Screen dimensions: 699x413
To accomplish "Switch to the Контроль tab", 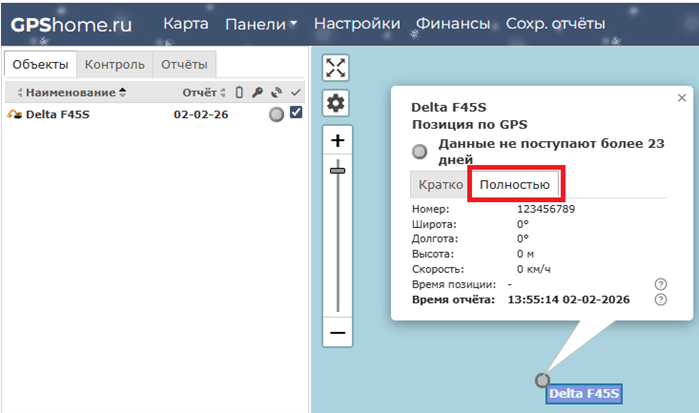I will tap(114, 65).
